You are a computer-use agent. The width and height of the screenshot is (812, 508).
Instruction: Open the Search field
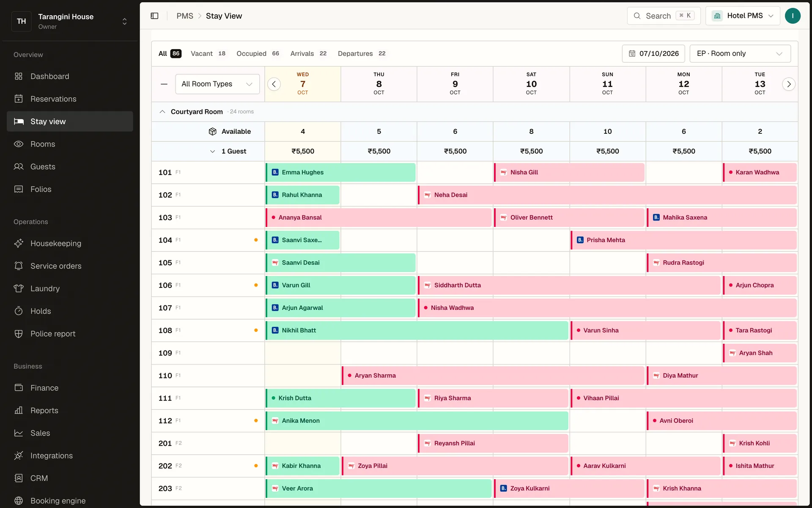(x=664, y=16)
